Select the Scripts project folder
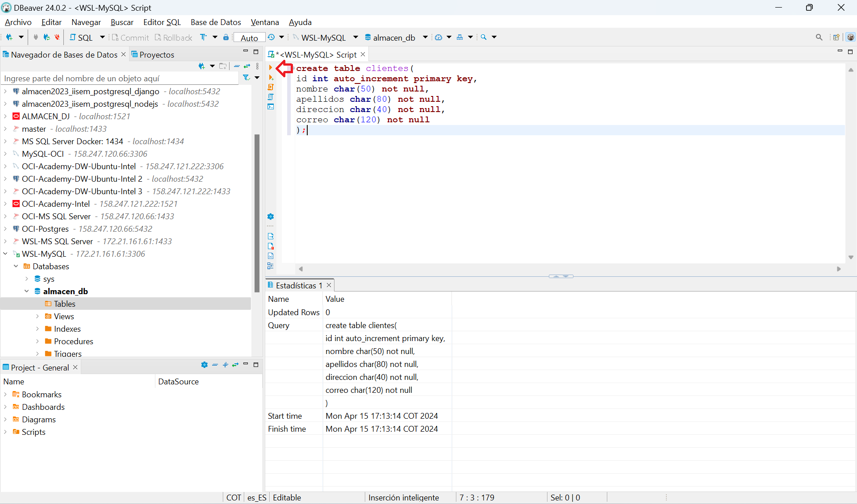This screenshot has height=504, width=857. pos(33,432)
